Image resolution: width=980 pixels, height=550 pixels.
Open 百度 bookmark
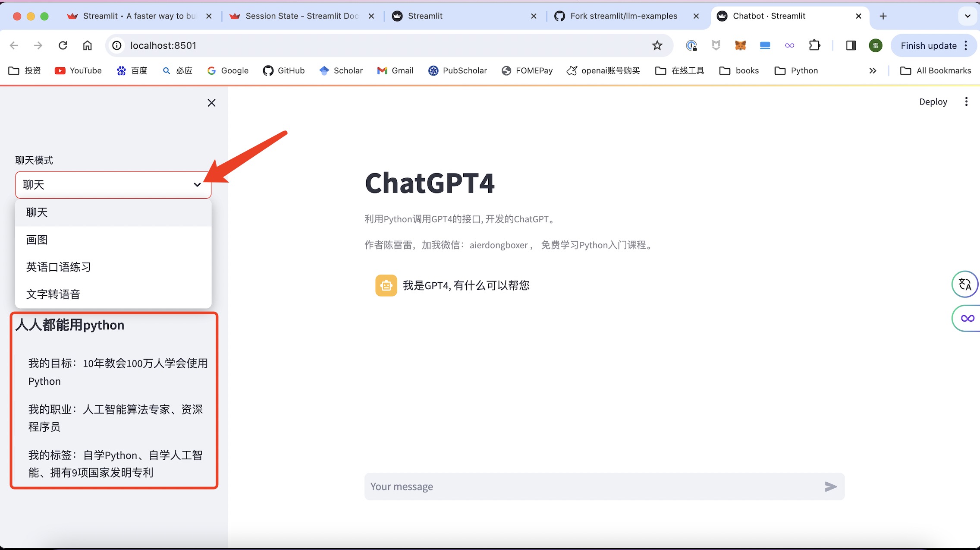coord(132,70)
